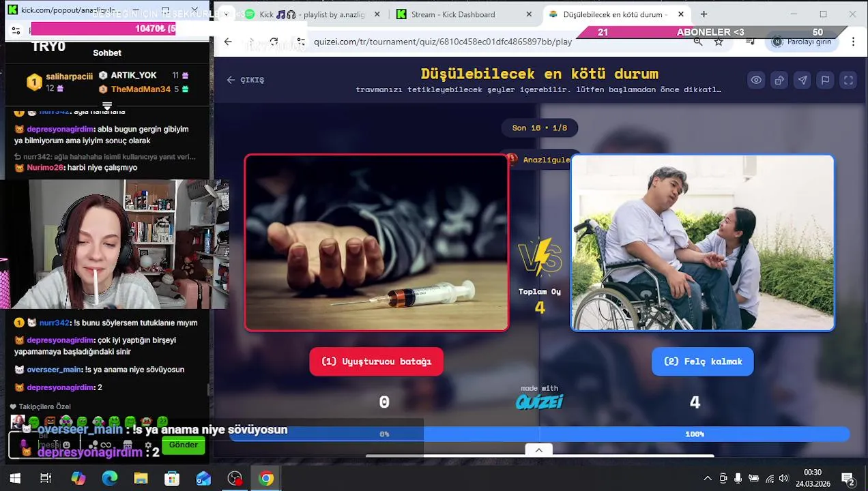Click the chat message input field

44,445
